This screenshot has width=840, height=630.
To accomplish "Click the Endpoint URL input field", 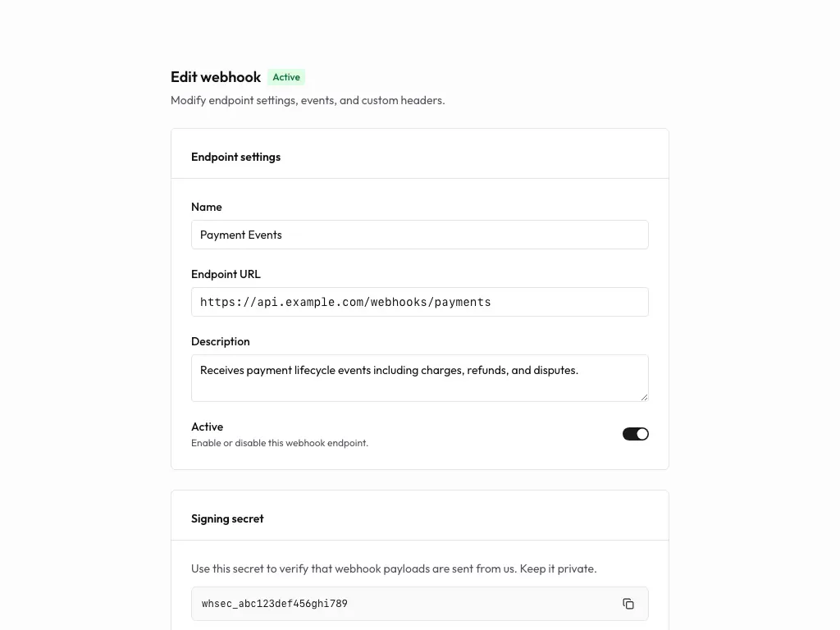I will (419, 302).
